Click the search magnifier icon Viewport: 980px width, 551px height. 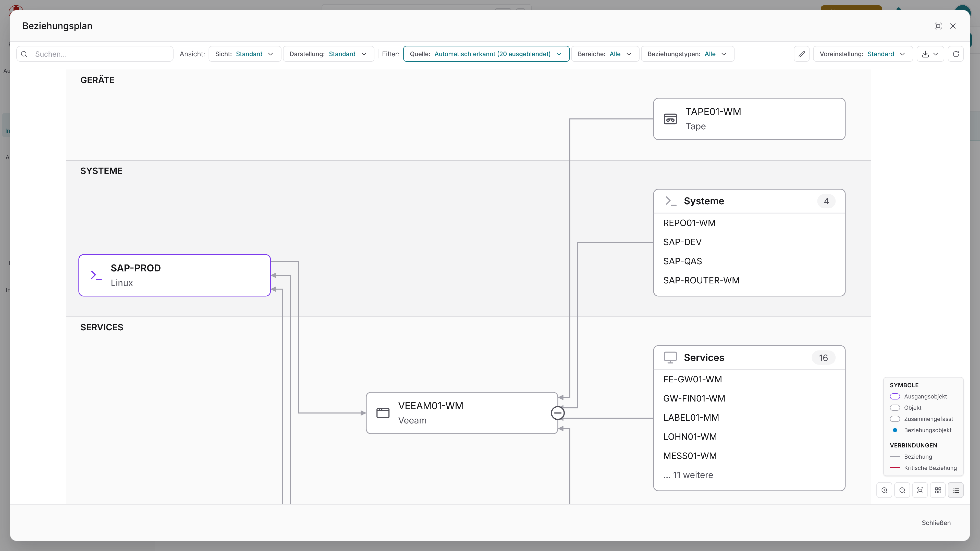click(24, 54)
